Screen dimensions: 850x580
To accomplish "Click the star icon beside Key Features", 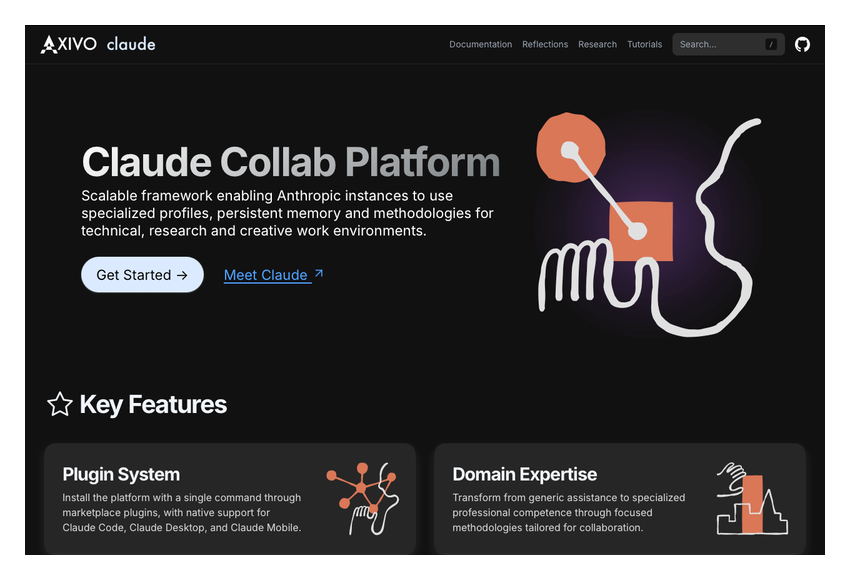I will [x=60, y=404].
